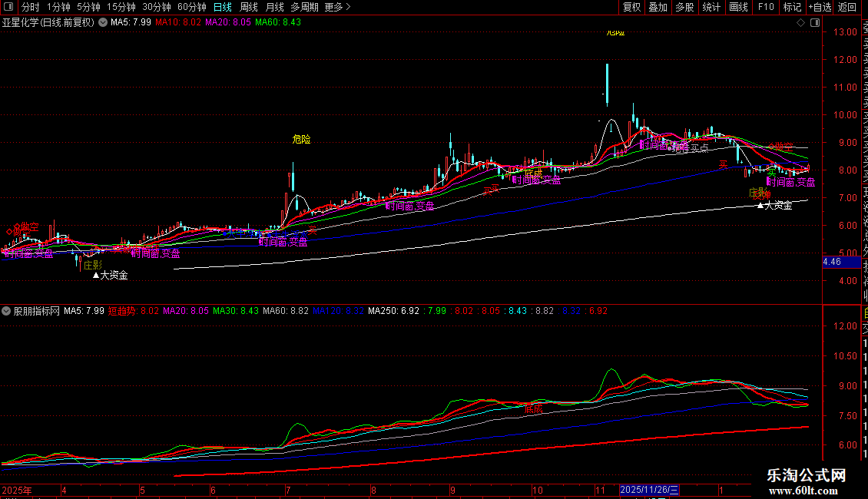Add stock via +自选 button

click(x=819, y=7)
